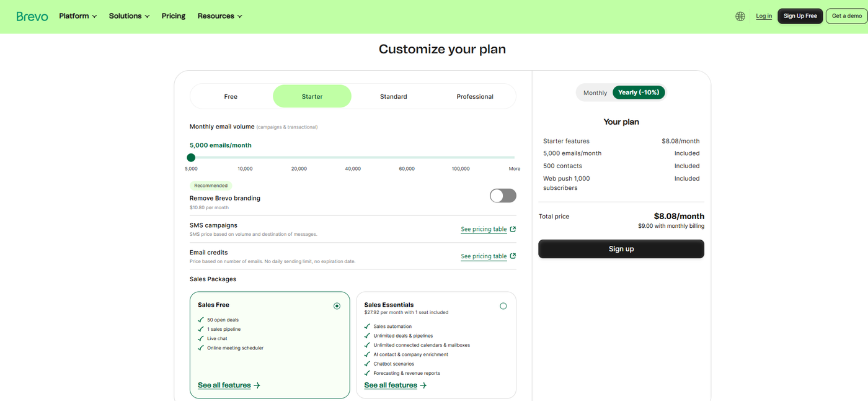Open the Brevo logo home link
The width and height of the screenshot is (868, 401).
[x=32, y=16]
